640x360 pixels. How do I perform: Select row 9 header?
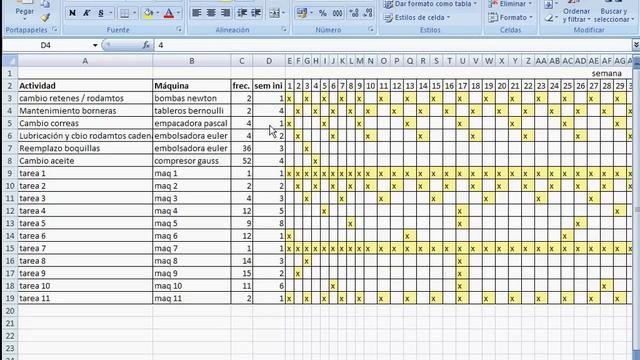tap(10, 173)
